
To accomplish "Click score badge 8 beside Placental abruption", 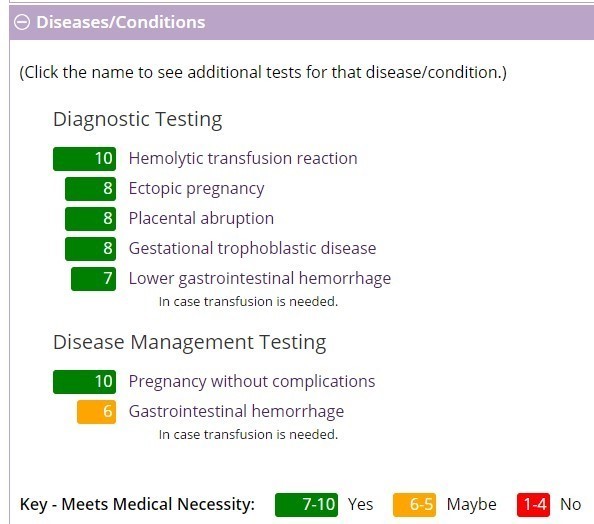I will pyautogui.click(x=91, y=219).
